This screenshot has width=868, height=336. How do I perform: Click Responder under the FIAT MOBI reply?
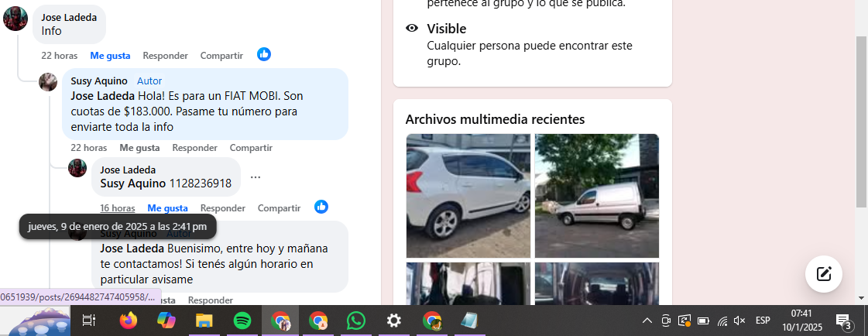pyautogui.click(x=195, y=148)
